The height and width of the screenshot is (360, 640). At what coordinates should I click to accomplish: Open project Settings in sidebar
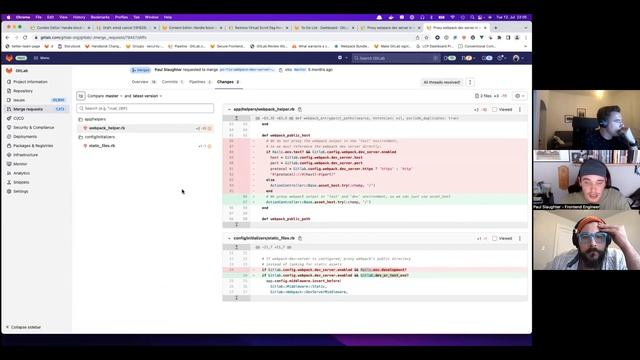point(21,191)
